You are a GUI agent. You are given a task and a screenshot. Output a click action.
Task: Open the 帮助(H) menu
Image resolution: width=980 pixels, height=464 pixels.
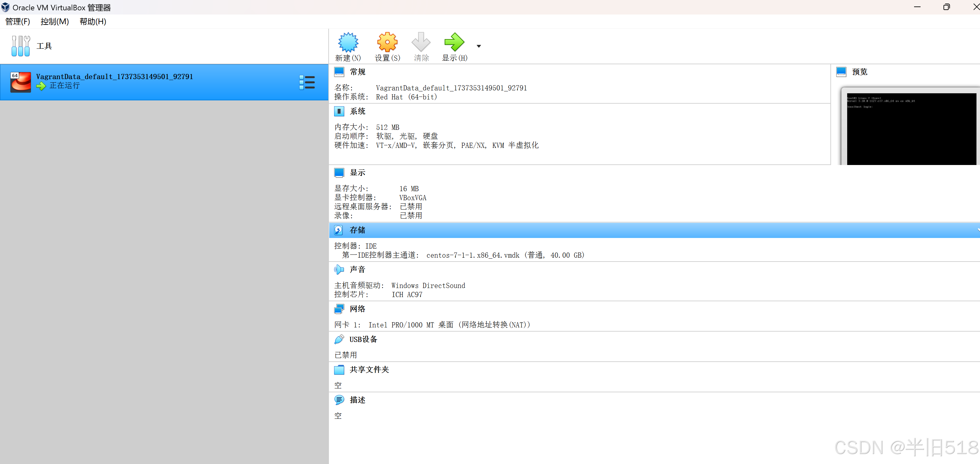[93, 22]
